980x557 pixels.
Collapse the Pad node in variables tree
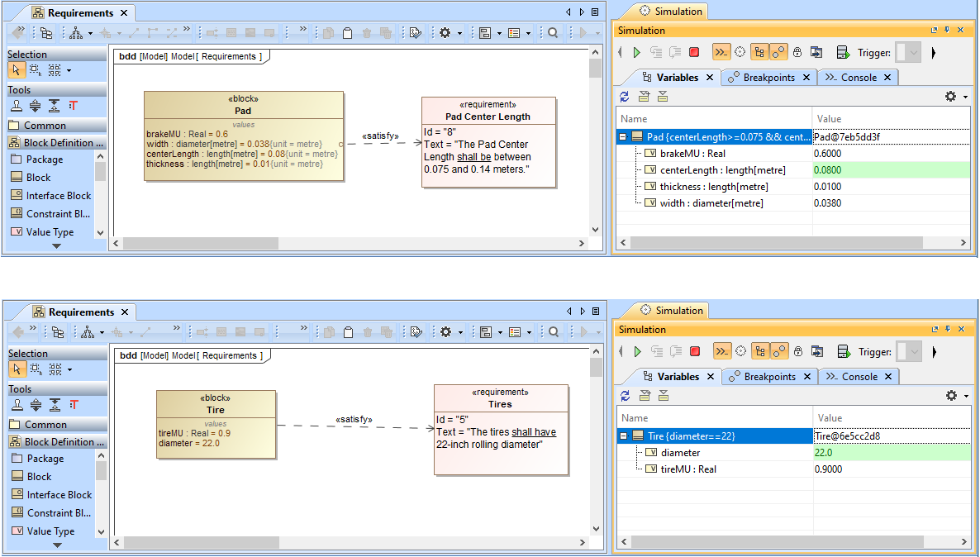coord(622,137)
